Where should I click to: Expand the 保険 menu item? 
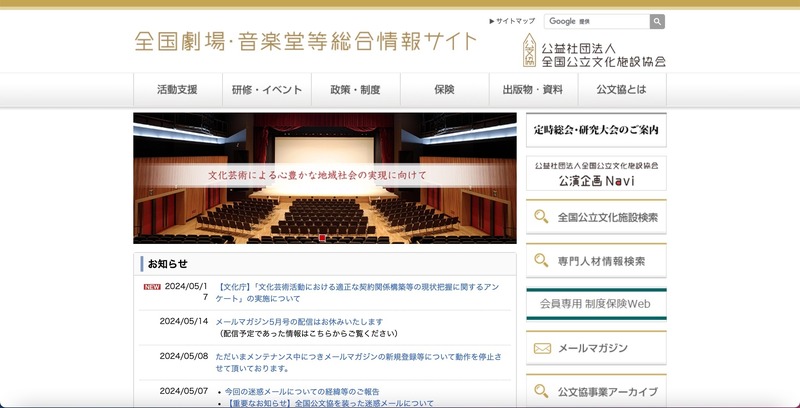444,90
